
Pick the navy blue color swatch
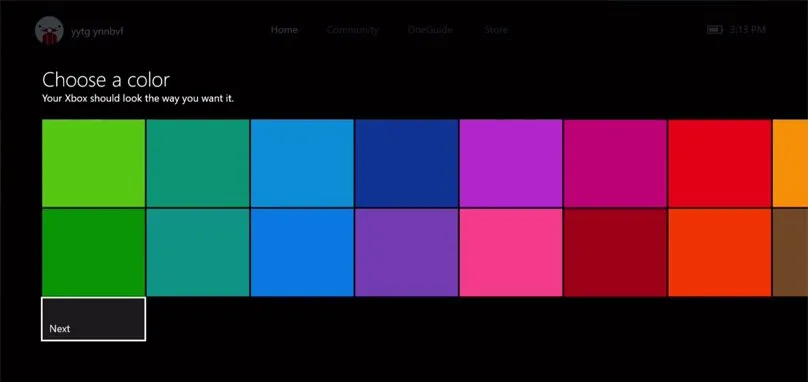click(407, 163)
